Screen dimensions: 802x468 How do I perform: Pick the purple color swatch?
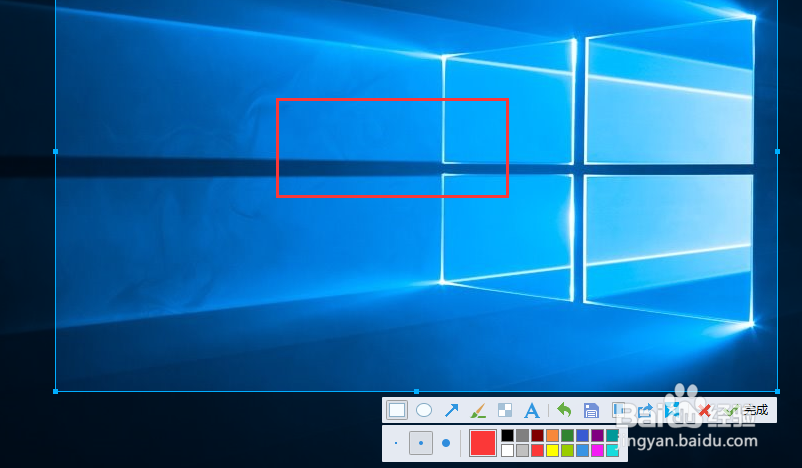pyautogui.click(x=597, y=435)
